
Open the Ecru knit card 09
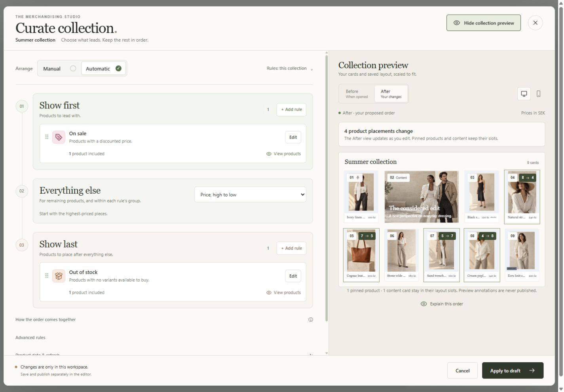[522, 255]
